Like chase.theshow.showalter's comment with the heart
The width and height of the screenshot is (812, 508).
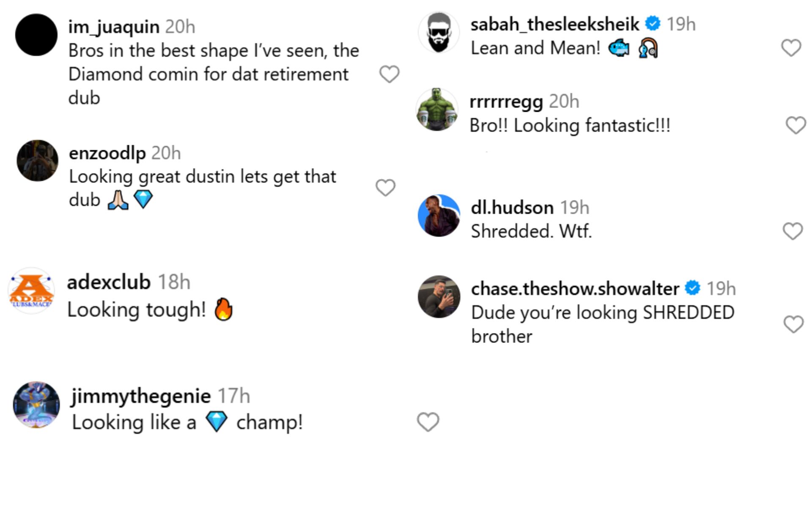(x=793, y=324)
